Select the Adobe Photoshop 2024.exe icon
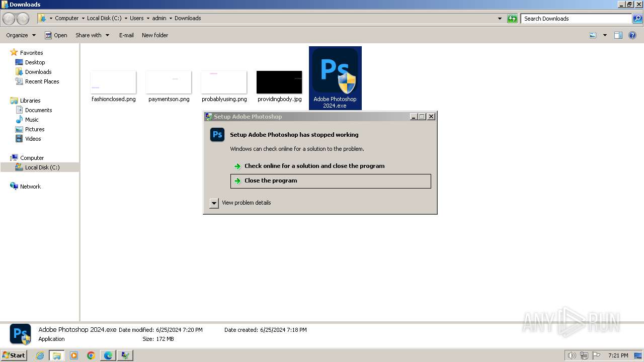This screenshot has width=644, height=362. pos(335,71)
